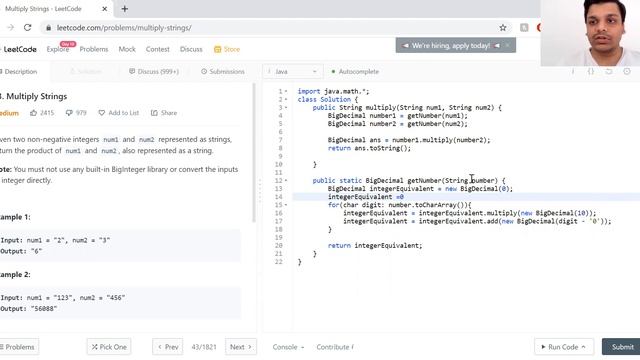
Task: Dismiss the hiring banner
Action: pyautogui.click(x=508, y=45)
